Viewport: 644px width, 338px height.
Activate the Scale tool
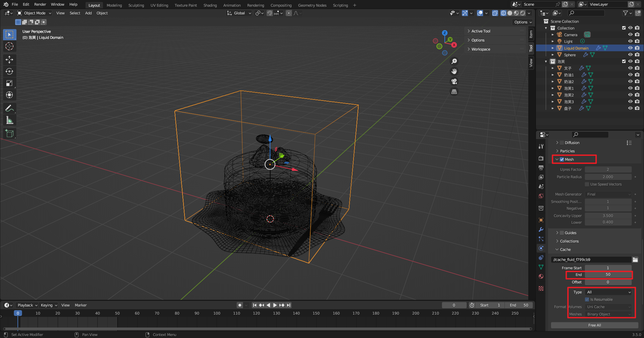pos(9,83)
